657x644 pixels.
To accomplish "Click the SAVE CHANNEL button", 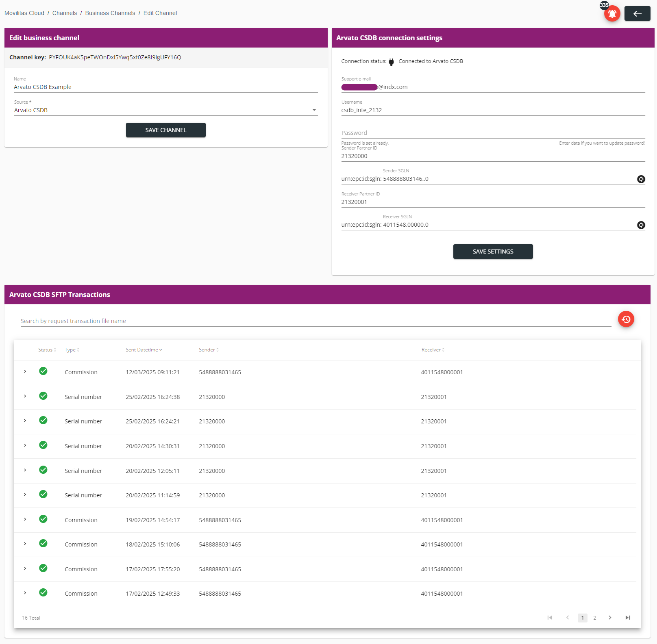I will [x=166, y=130].
